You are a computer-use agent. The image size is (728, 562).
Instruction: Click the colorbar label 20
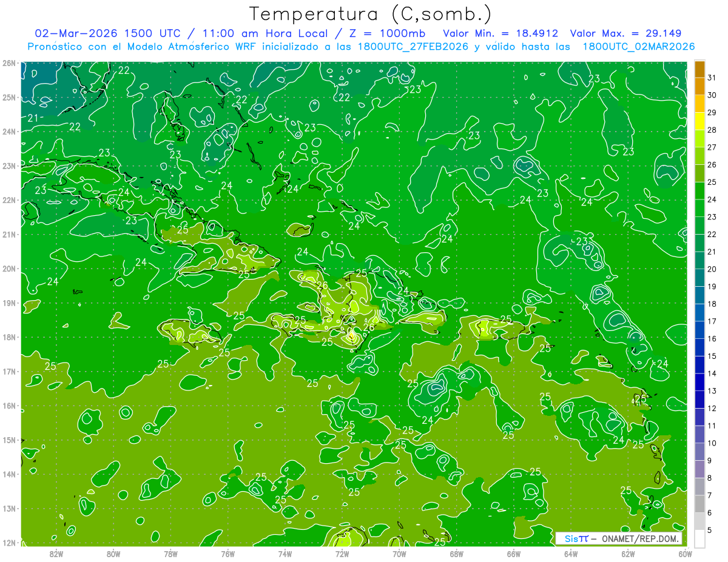click(x=712, y=269)
